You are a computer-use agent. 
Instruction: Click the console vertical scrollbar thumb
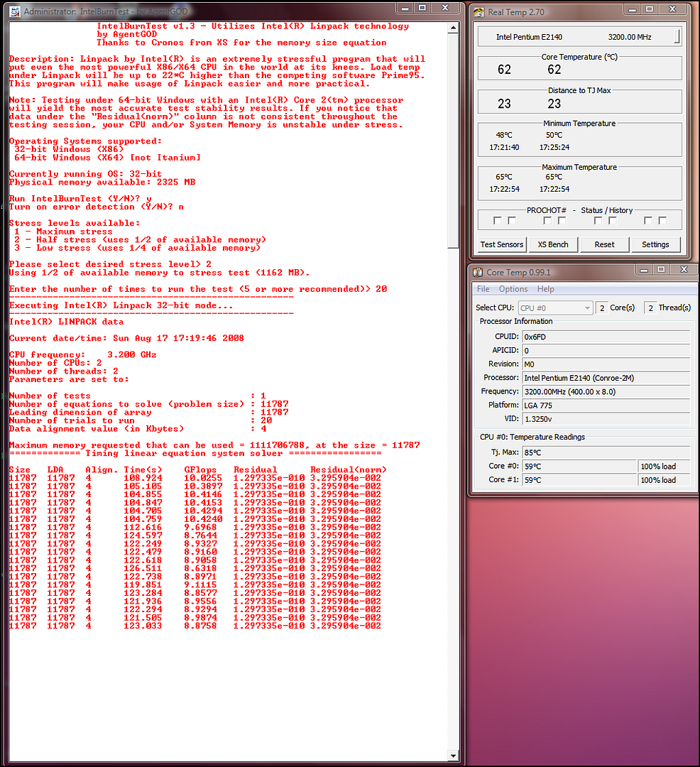(x=454, y=142)
